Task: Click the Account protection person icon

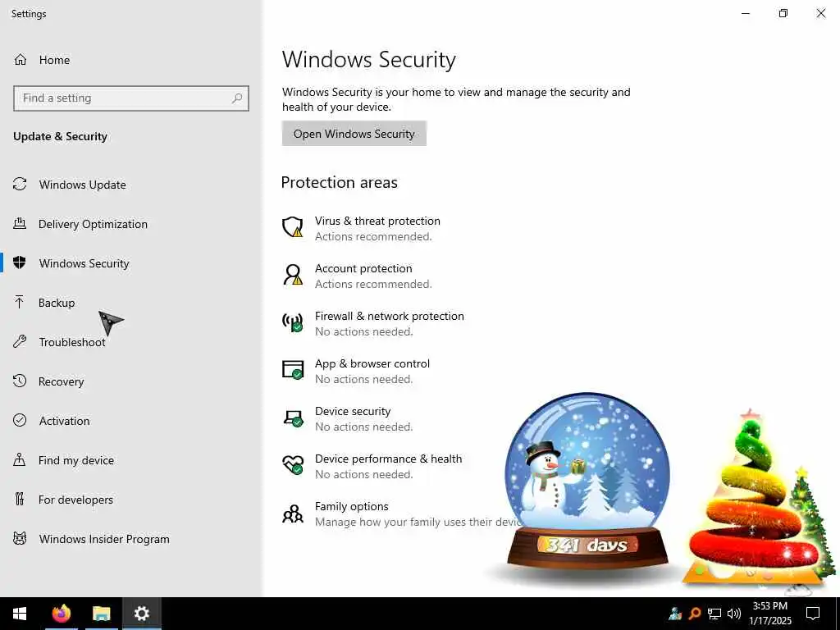Action: 293,275
